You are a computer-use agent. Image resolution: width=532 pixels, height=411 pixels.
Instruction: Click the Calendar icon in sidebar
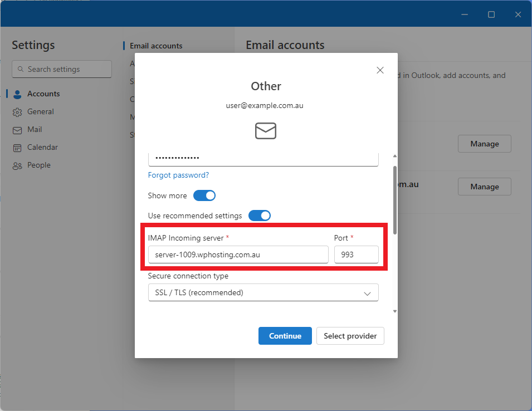coord(17,148)
